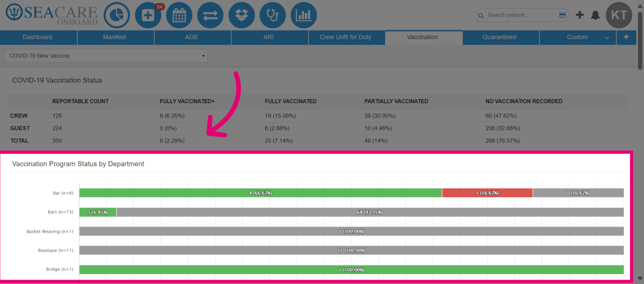
Task: Click the TOTAL row label
Action: (19, 141)
